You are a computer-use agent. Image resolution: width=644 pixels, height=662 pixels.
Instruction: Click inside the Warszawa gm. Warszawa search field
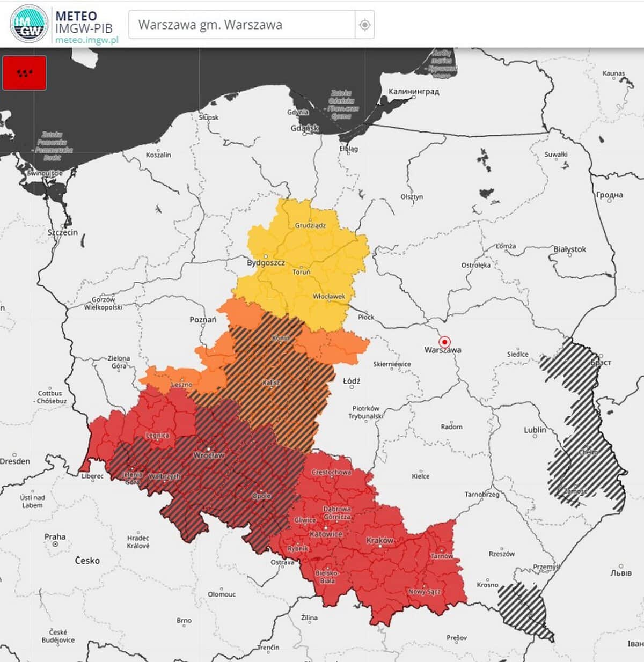tap(241, 25)
